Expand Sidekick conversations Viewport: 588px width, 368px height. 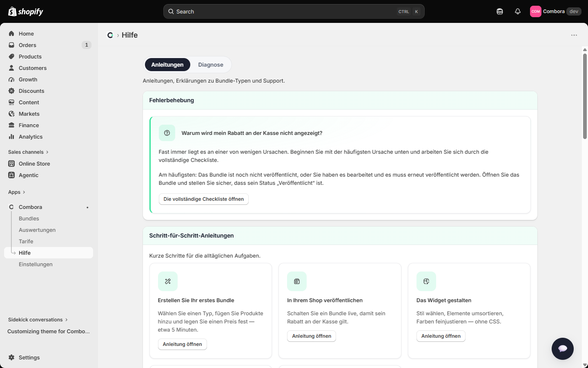point(38,320)
